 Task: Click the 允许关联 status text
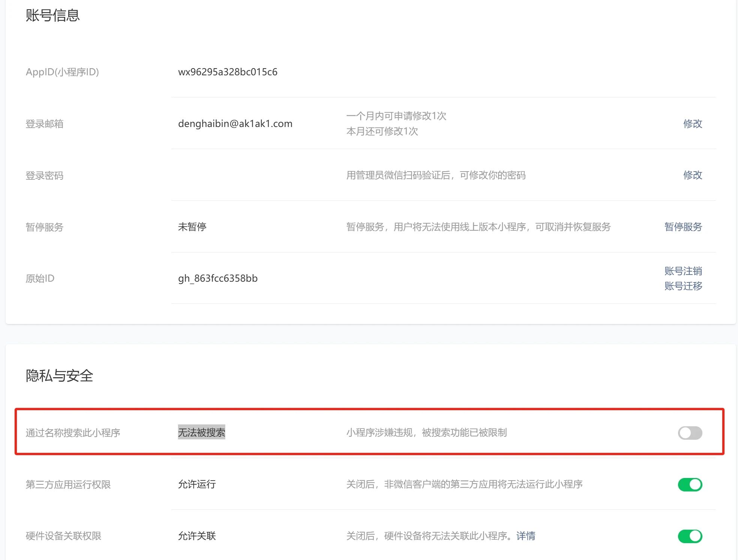point(197,536)
